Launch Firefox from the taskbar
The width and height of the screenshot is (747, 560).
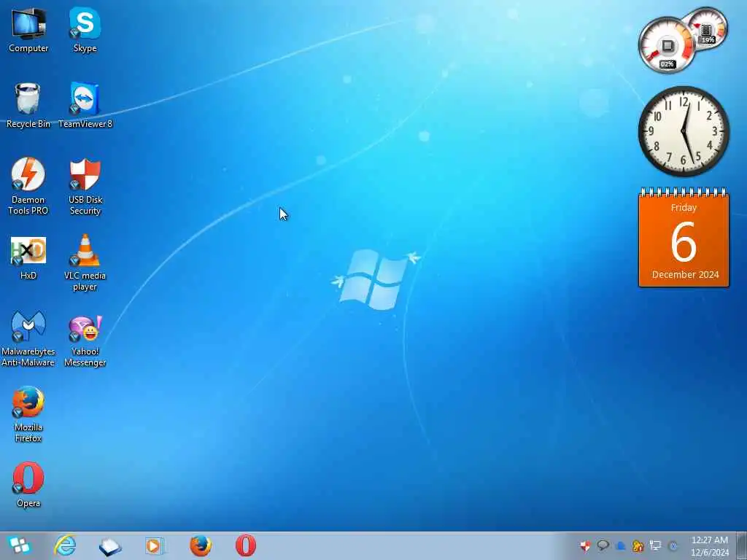tap(201, 545)
